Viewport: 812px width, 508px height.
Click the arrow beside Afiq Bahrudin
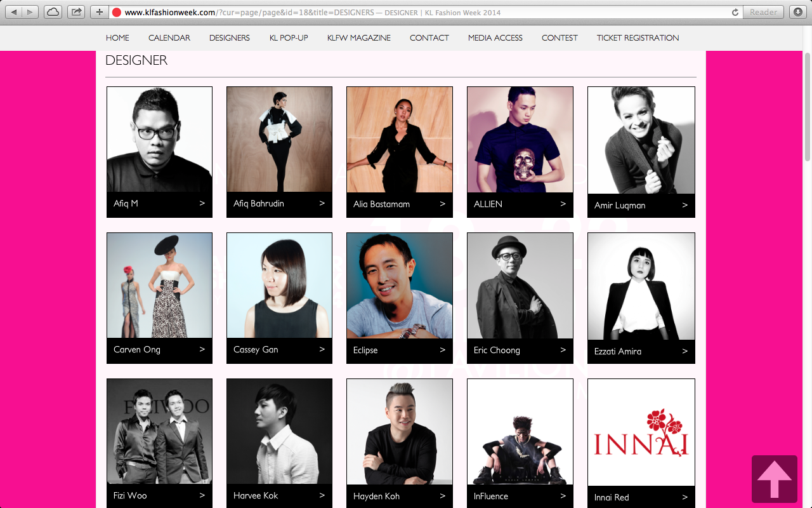pyautogui.click(x=322, y=203)
